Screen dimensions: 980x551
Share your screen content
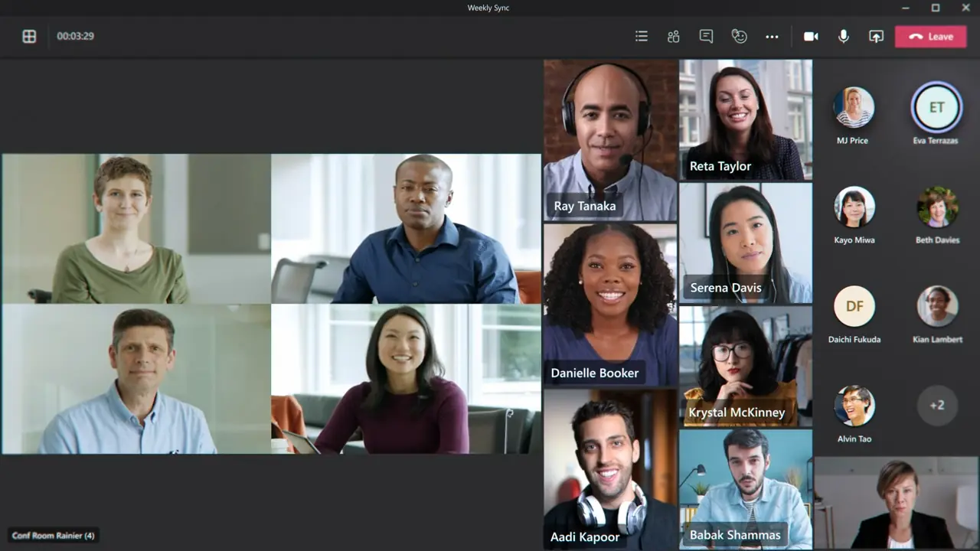point(876,37)
